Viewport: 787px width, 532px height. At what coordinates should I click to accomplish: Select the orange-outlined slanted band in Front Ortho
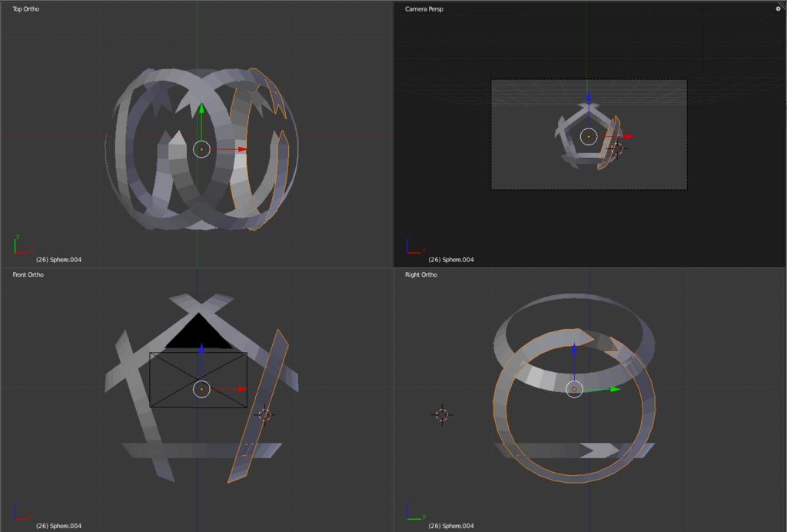(x=258, y=405)
